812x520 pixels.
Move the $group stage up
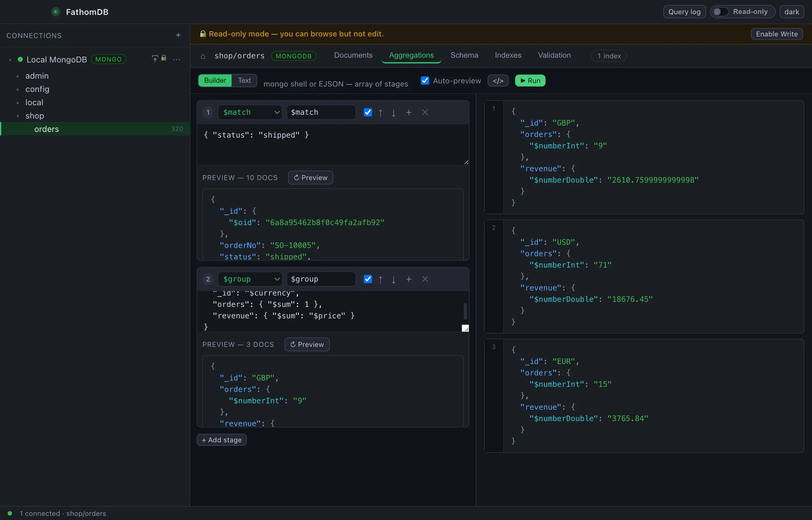pos(380,279)
